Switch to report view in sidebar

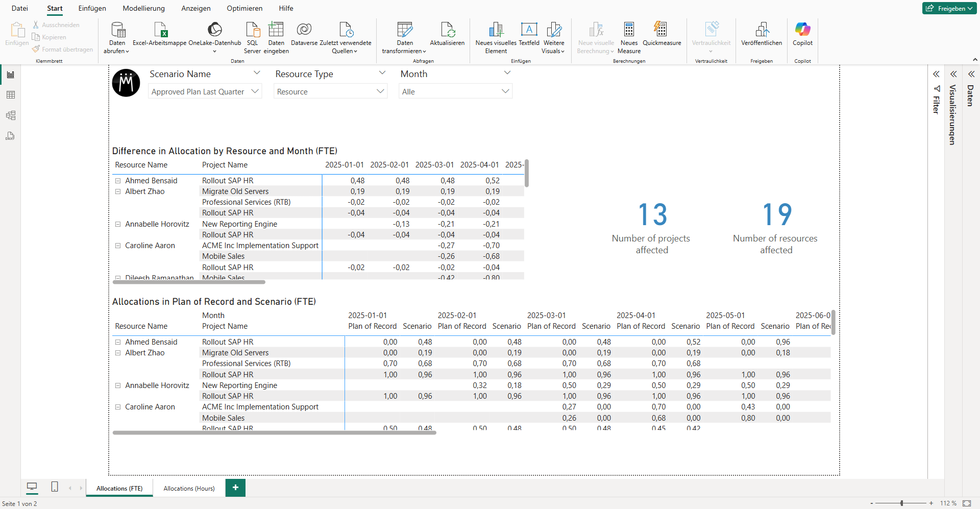point(11,75)
